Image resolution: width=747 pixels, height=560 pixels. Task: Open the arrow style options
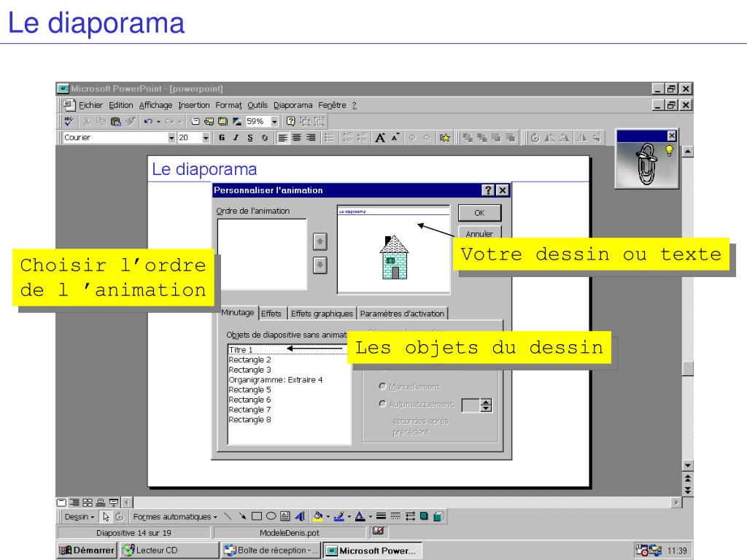tap(410, 516)
